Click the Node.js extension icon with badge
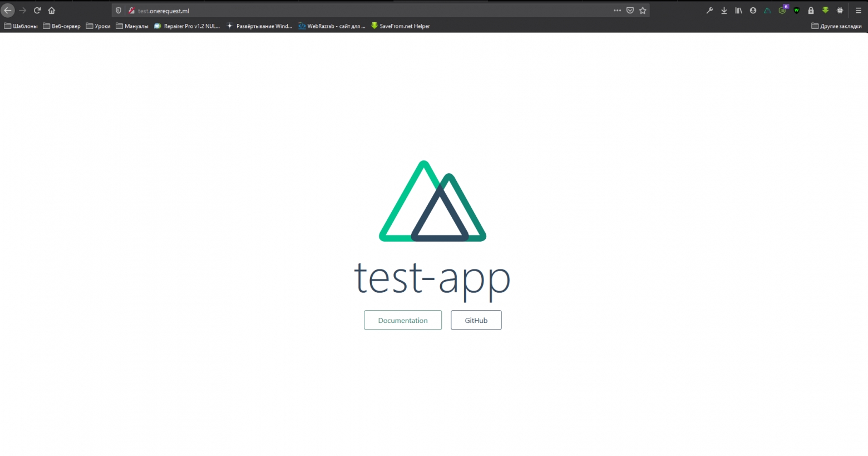868x456 pixels. pyautogui.click(x=782, y=11)
